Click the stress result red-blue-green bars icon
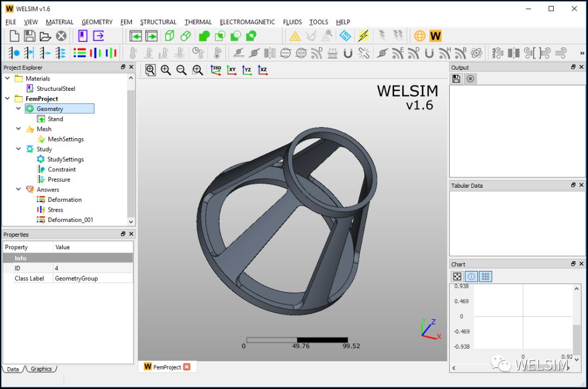The height and width of the screenshot is (389, 588). [95, 53]
